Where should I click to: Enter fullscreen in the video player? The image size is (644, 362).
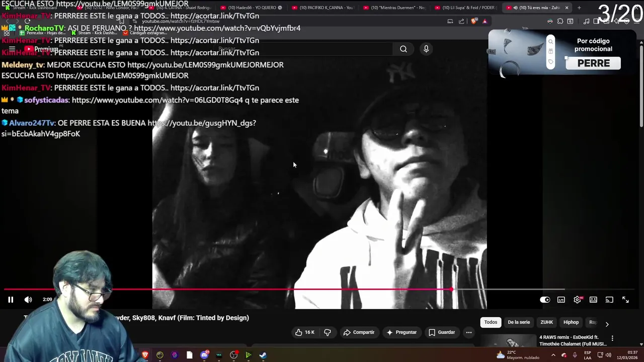(x=625, y=300)
